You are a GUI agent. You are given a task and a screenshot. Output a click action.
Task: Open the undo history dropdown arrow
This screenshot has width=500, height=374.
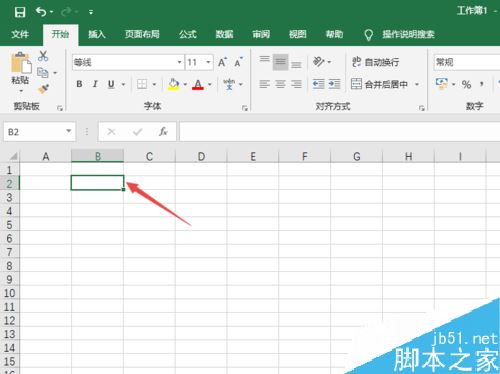pyautogui.click(x=51, y=12)
